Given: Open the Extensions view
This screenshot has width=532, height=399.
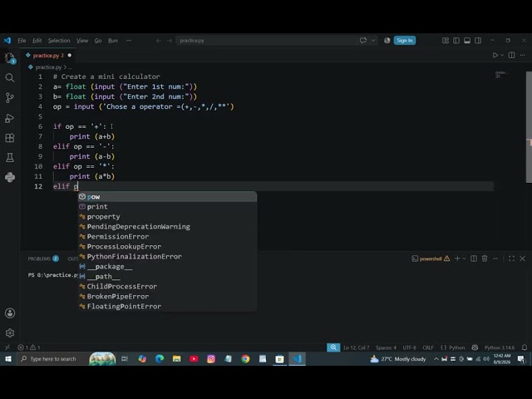Looking at the screenshot, I should 9,138.
